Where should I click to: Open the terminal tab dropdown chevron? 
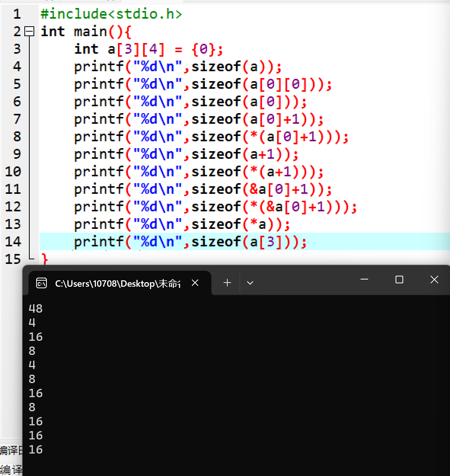click(250, 283)
